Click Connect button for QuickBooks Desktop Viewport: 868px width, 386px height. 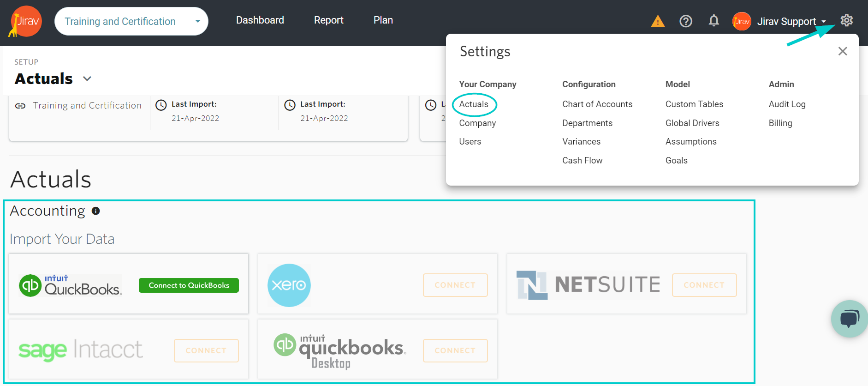[455, 351]
